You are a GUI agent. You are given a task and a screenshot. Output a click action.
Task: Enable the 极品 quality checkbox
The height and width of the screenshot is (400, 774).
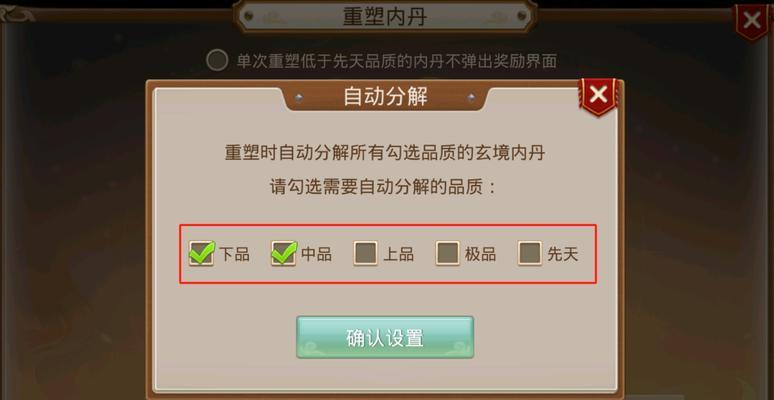pyautogui.click(x=448, y=253)
